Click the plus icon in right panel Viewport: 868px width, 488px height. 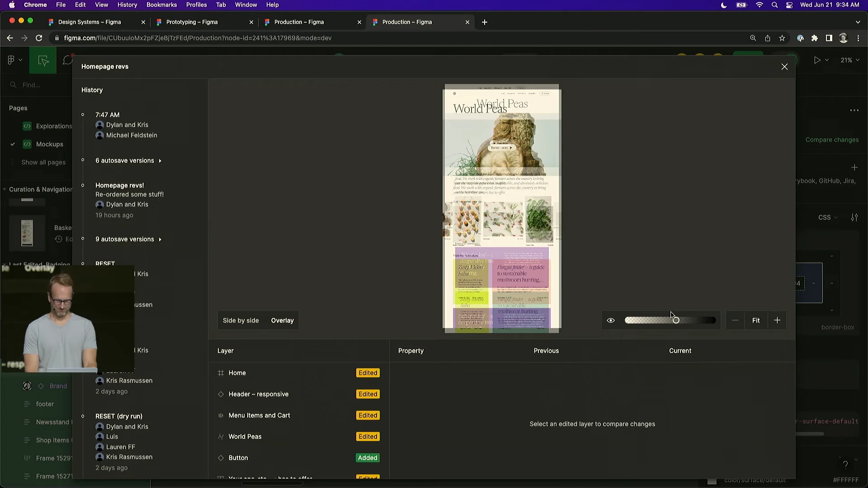[854, 168]
